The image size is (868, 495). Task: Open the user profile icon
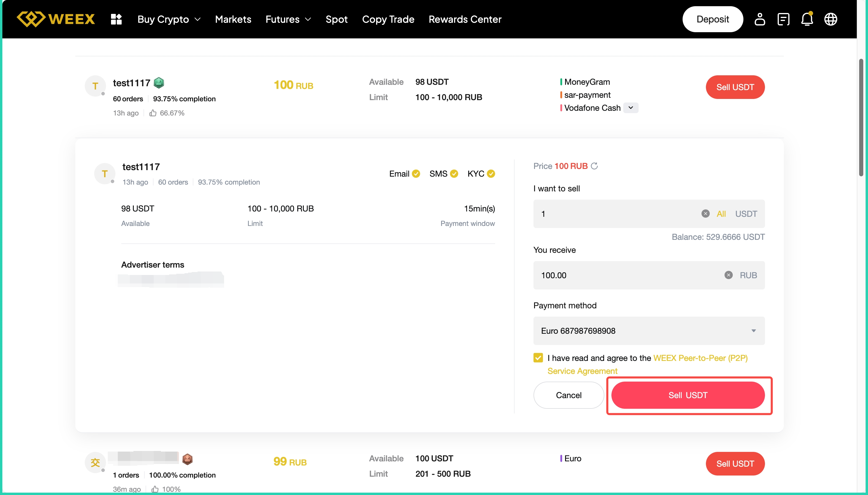(760, 19)
